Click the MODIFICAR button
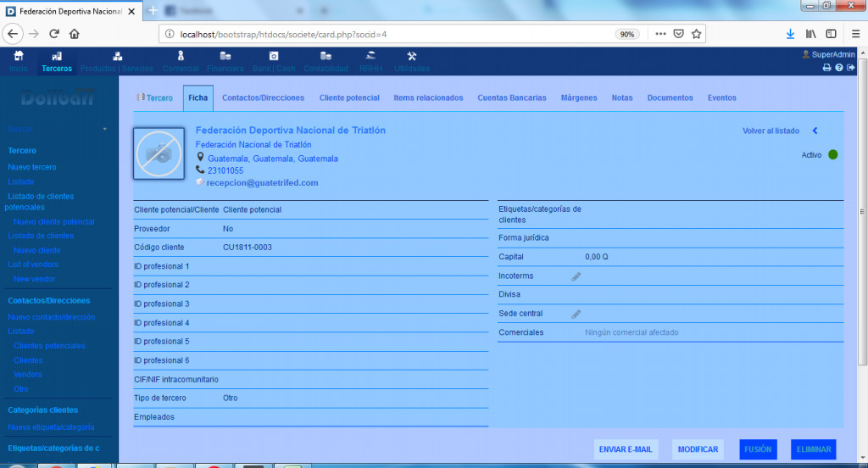The height and width of the screenshot is (468, 868). coord(698,449)
